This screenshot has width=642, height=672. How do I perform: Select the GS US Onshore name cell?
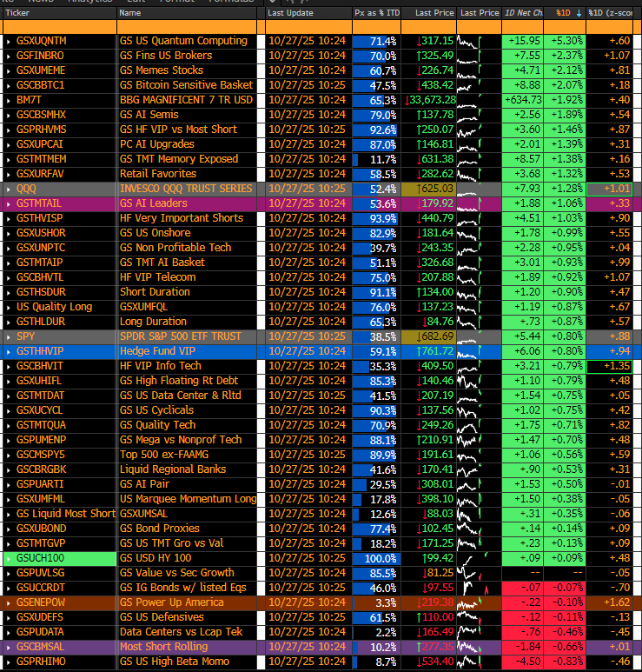[186, 233]
